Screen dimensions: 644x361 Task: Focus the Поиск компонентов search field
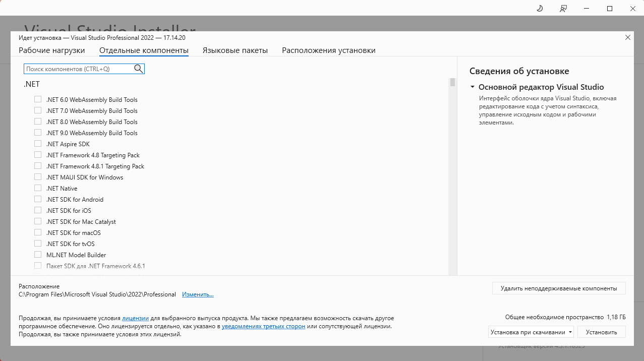(78, 69)
